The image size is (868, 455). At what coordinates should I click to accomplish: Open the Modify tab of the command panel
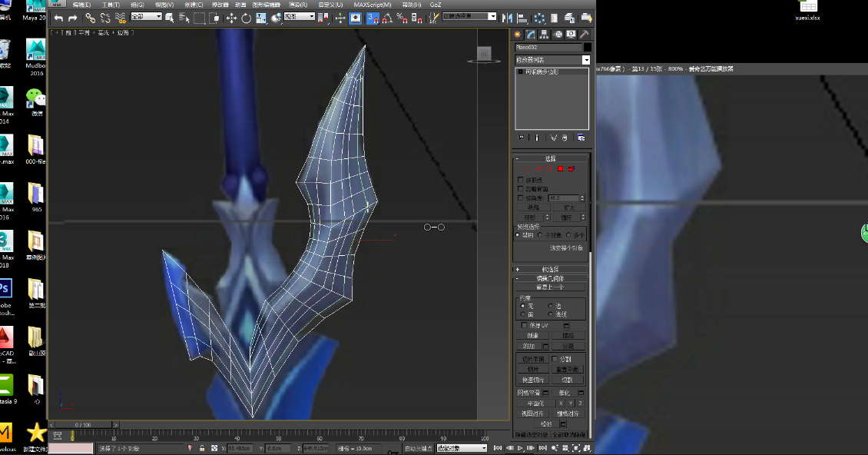tap(531, 35)
